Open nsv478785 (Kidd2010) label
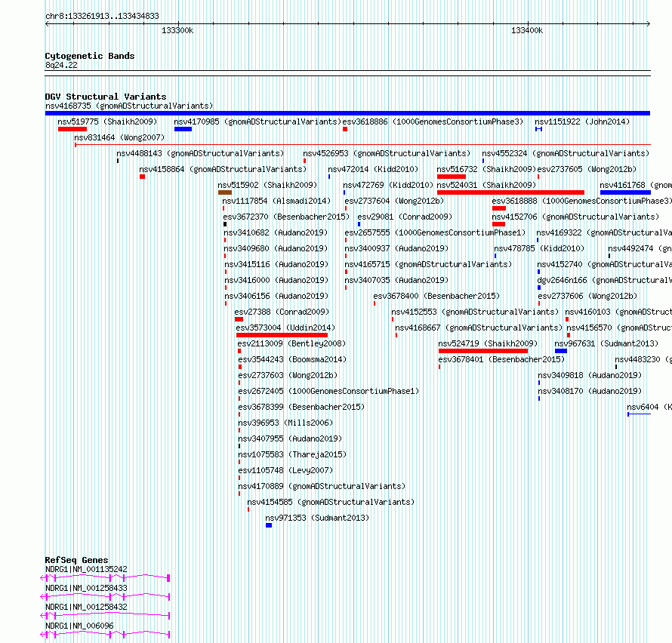The width and height of the screenshot is (672, 643). click(539, 248)
